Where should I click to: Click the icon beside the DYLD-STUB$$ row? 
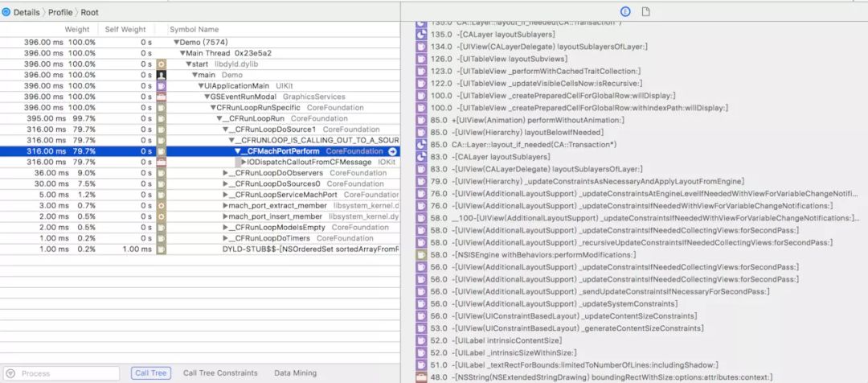(x=161, y=249)
